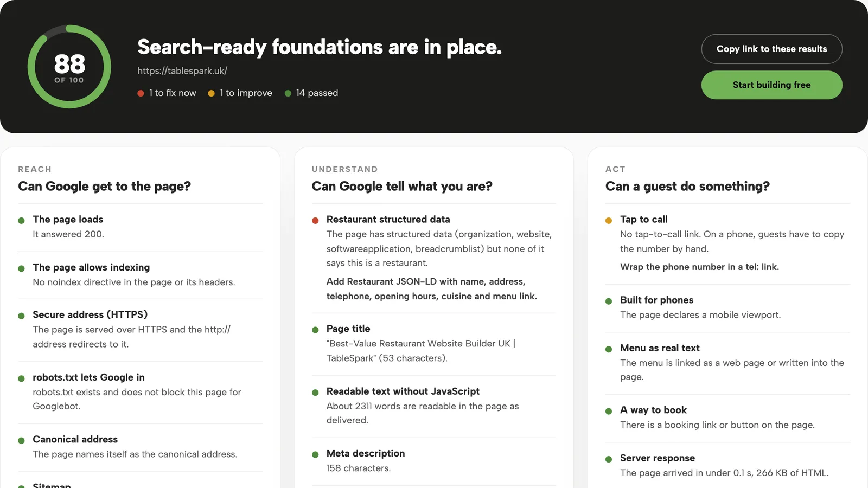The image size is (868, 488).
Task: Click the 'Secure address (HTTPS)' check title
Action: (x=90, y=314)
